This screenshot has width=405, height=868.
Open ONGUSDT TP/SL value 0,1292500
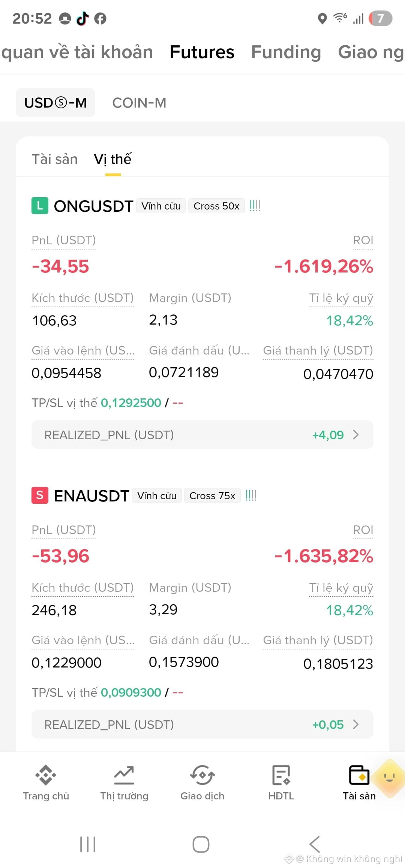[x=131, y=403]
